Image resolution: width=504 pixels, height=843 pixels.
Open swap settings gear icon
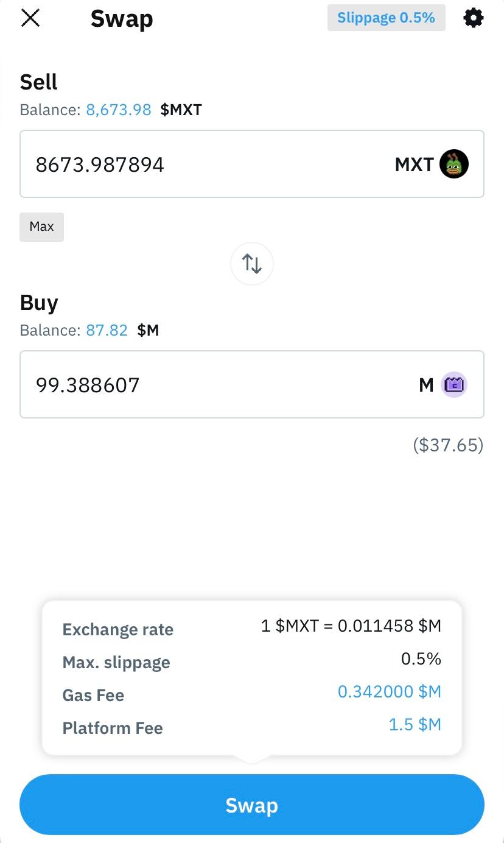pos(473,18)
